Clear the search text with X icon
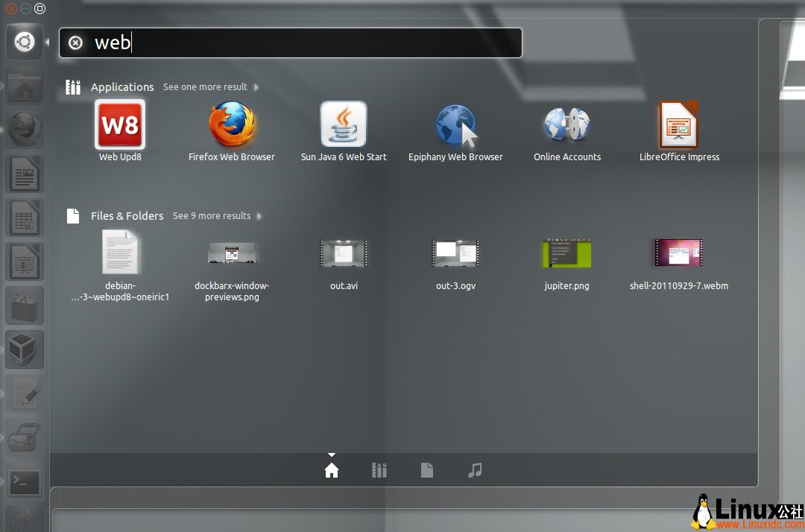 pos(75,43)
